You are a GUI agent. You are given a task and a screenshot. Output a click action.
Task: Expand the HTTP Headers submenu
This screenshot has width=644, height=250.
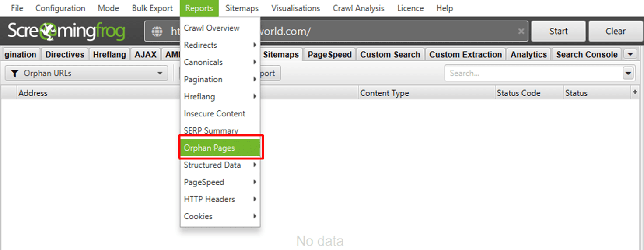[x=220, y=199]
